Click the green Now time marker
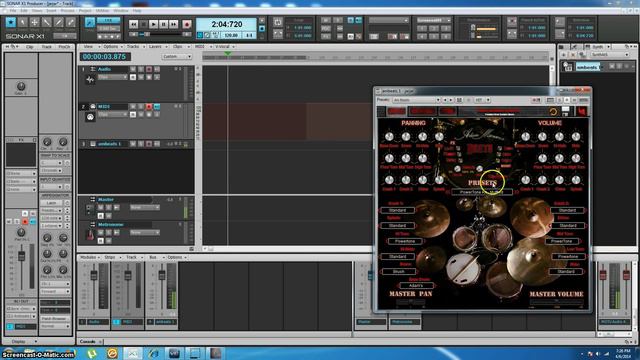The image size is (640, 360). coord(228,53)
